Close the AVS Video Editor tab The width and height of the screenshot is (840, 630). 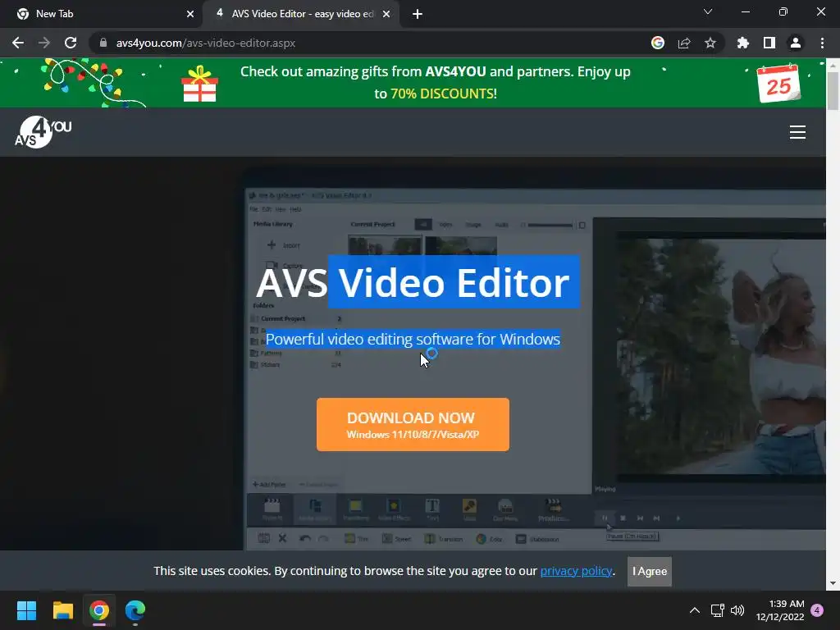(x=386, y=14)
